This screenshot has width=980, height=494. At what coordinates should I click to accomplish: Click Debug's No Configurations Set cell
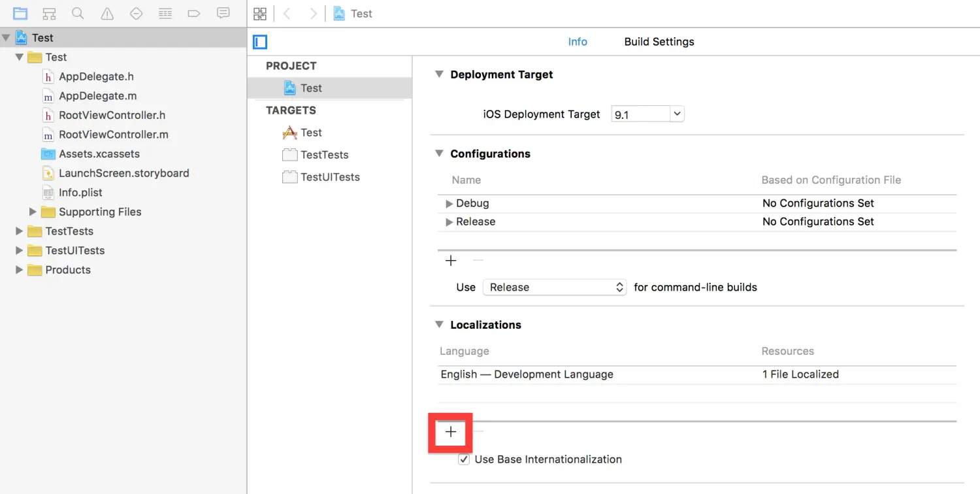[x=818, y=203]
